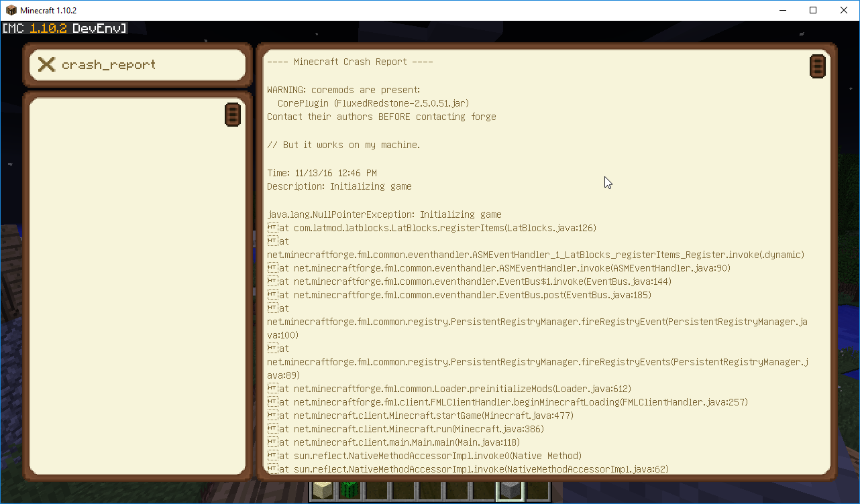This screenshot has height=504, width=860.
Task: Click the 'Time: 11/13/16 12:46 PM' line
Action: tap(321, 173)
